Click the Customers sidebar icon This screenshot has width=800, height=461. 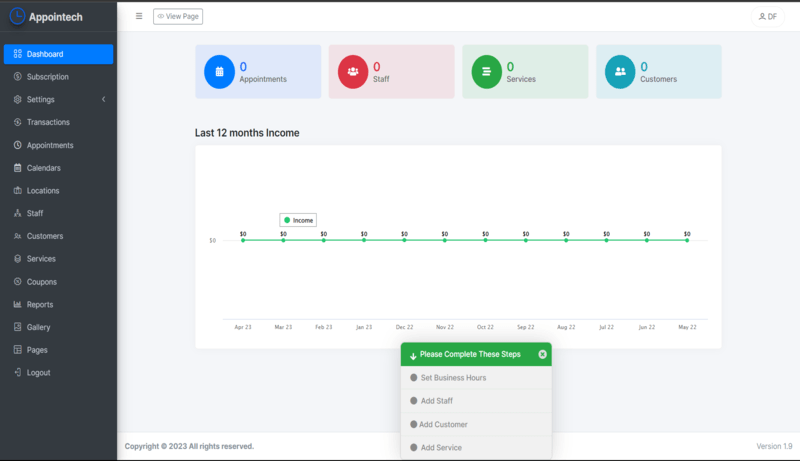pos(17,236)
